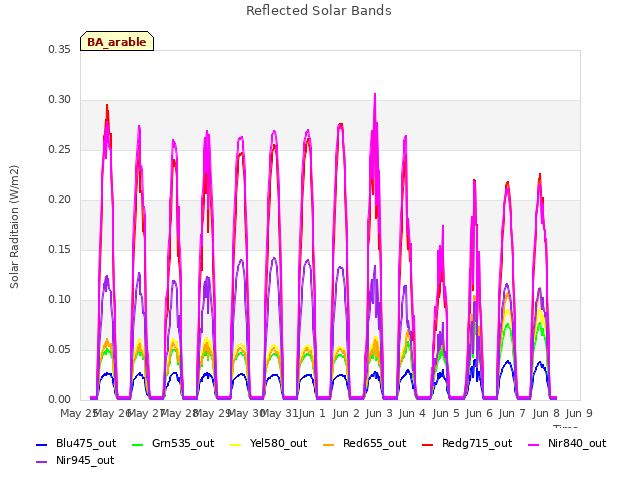
Task: Click the Jun 1 x-axis date label
Action: coord(312,413)
